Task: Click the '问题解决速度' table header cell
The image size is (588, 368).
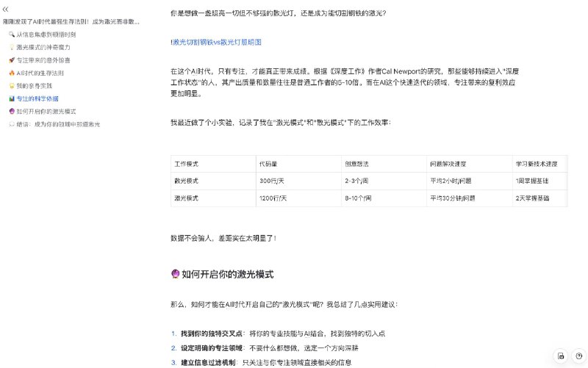Action: tap(469, 164)
